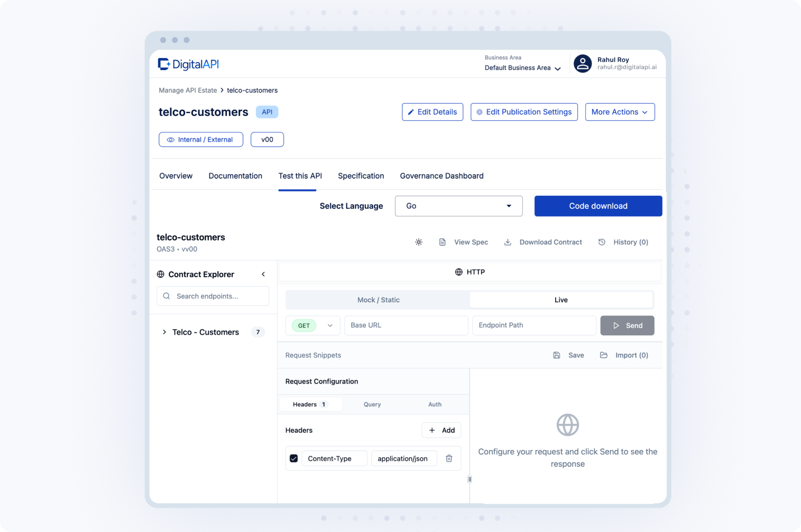Click the user avatar profile icon
The height and width of the screenshot is (532, 801).
tap(583, 63)
